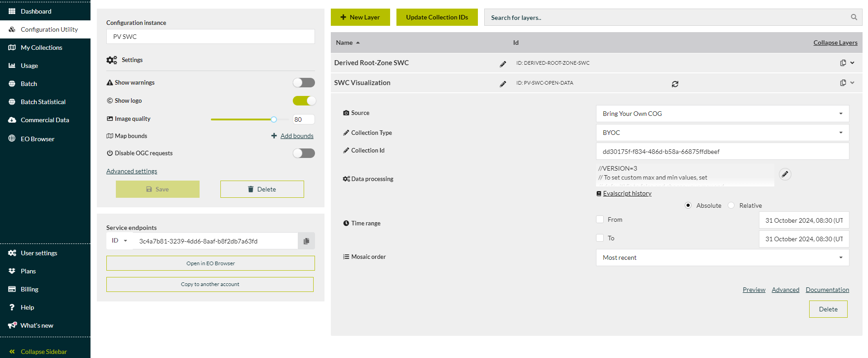
Task: Click the Collection Id input field
Action: (722, 151)
